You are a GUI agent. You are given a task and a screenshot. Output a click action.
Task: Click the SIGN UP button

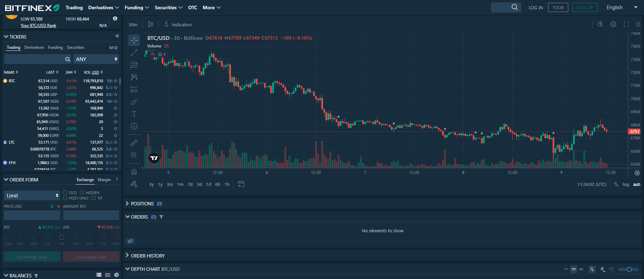click(585, 8)
